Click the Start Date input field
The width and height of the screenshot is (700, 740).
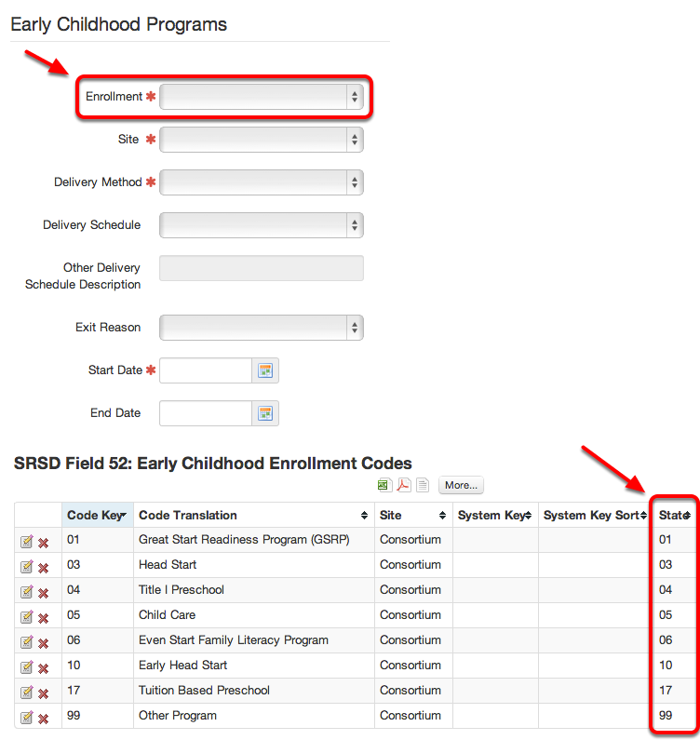pyautogui.click(x=206, y=370)
